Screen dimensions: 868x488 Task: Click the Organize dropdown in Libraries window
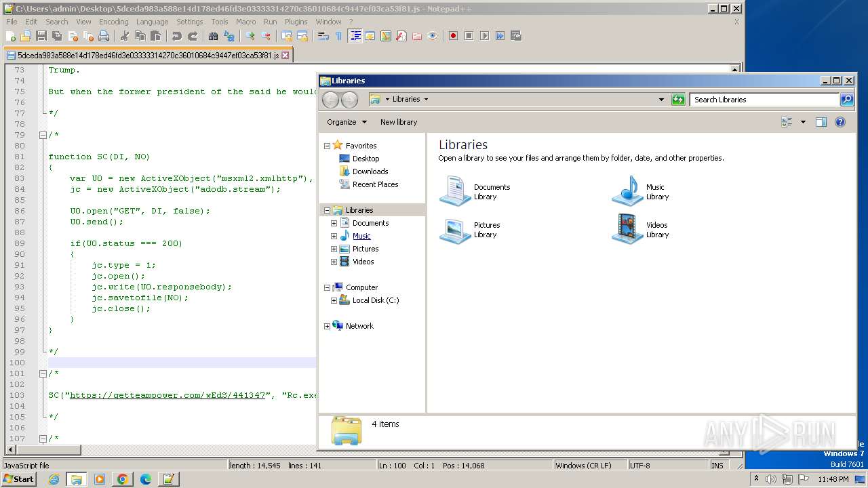[x=347, y=122]
